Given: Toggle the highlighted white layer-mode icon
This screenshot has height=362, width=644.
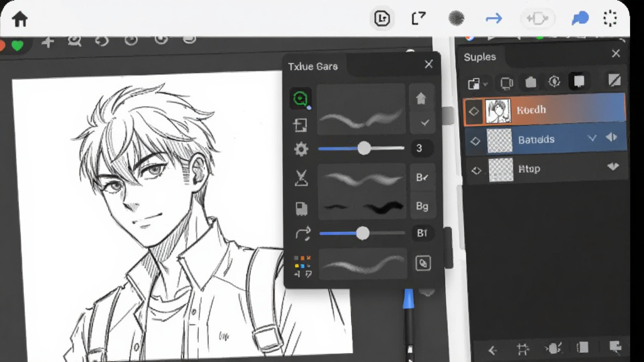Looking at the screenshot, I should click(x=579, y=81).
